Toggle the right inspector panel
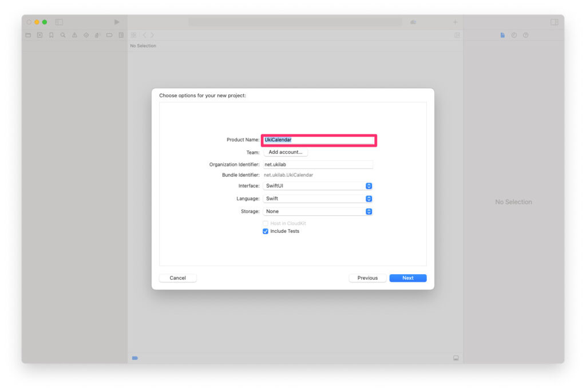Screen dimensions: 586x392 (x=554, y=22)
